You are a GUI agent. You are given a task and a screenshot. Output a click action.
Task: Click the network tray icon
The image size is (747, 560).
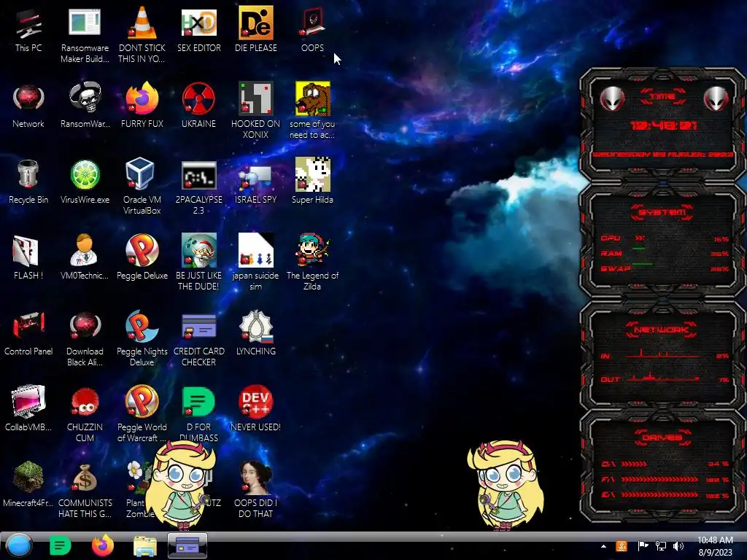click(x=661, y=546)
